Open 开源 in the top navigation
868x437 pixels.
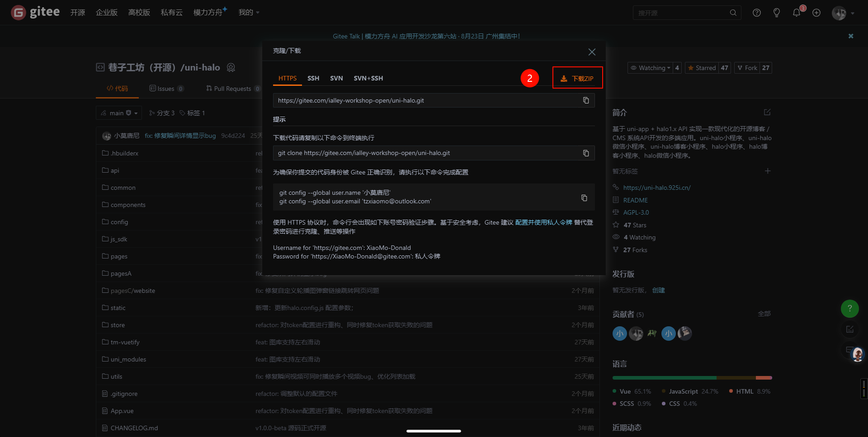click(x=78, y=13)
